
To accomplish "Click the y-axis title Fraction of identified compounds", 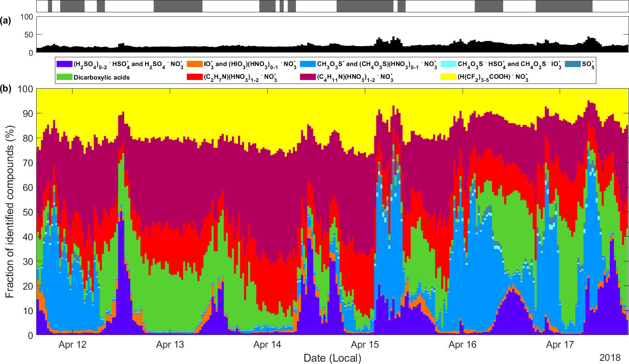I will pyautogui.click(x=10, y=212).
